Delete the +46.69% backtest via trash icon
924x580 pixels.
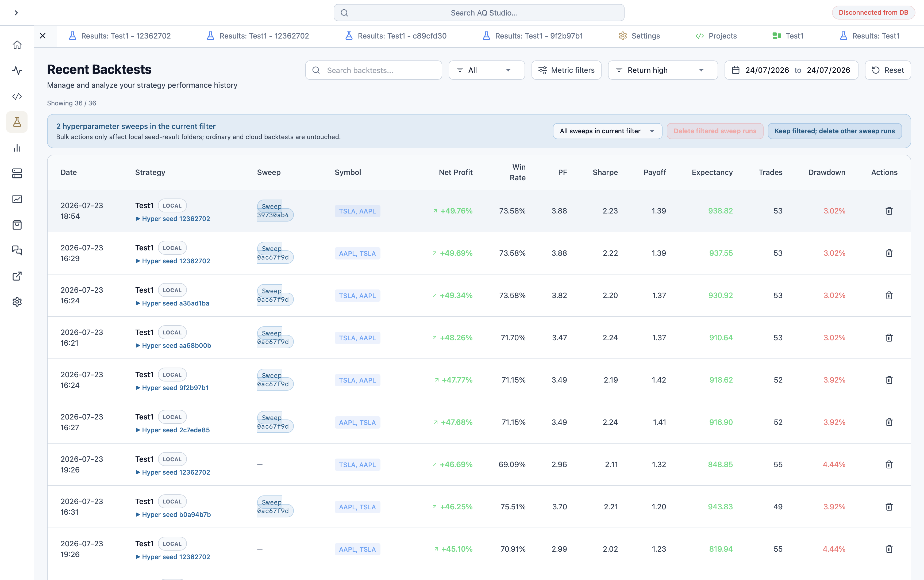point(889,464)
